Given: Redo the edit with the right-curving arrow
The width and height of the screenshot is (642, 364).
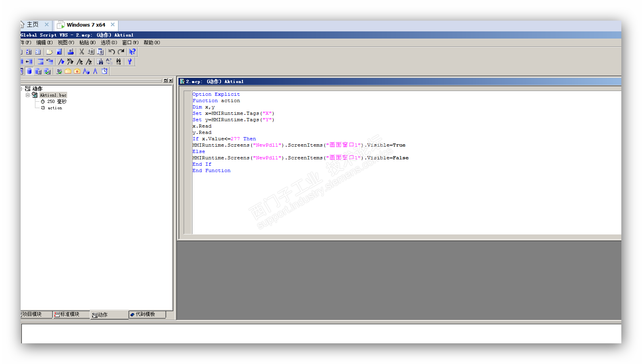Looking at the screenshot, I should coord(121,52).
